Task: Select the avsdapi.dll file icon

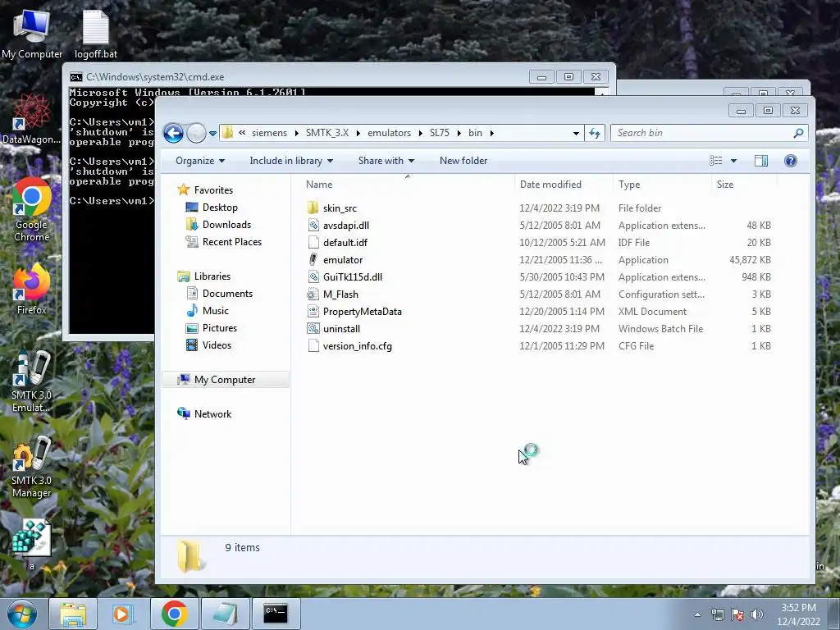Action: (313, 226)
